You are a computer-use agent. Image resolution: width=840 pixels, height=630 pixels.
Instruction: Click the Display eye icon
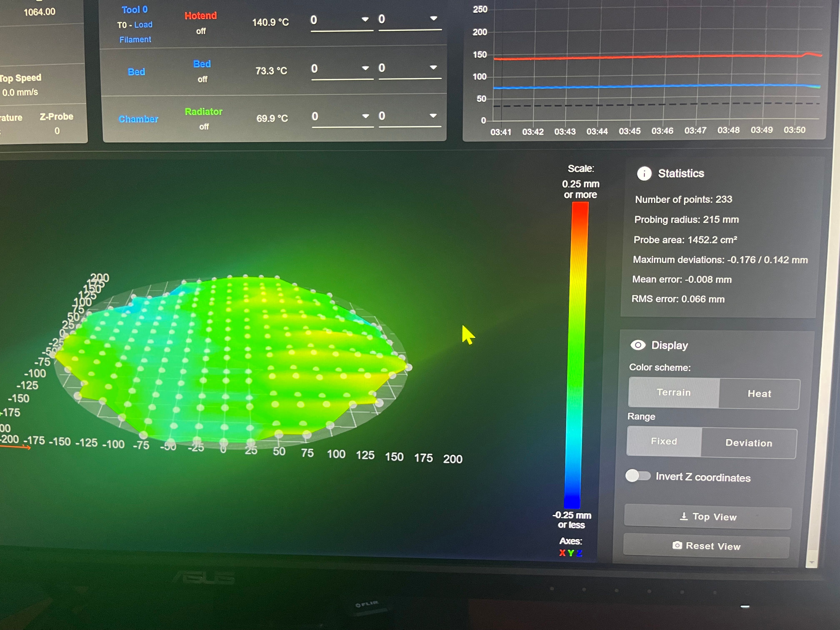pyautogui.click(x=638, y=345)
